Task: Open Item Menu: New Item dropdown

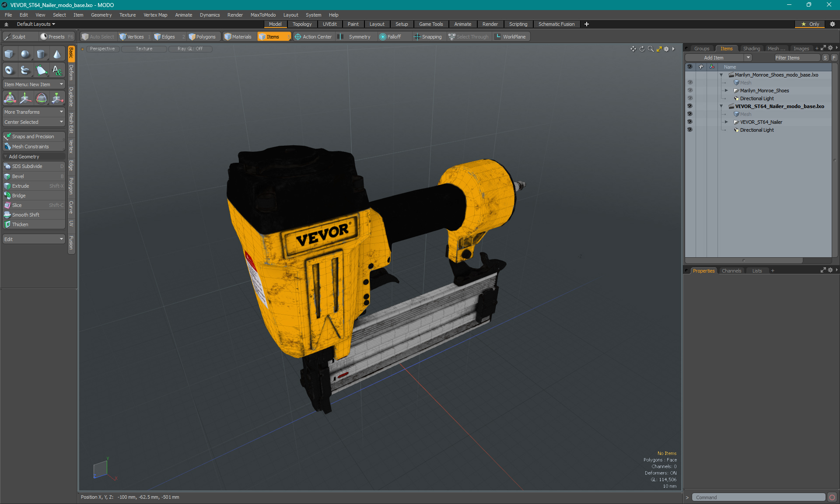Action: [x=34, y=84]
